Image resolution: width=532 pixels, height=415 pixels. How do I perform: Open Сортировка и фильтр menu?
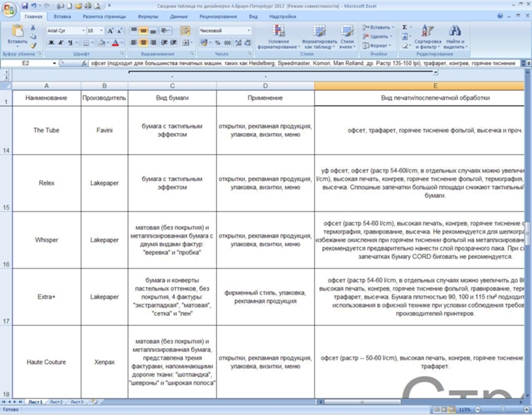[428, 37]
